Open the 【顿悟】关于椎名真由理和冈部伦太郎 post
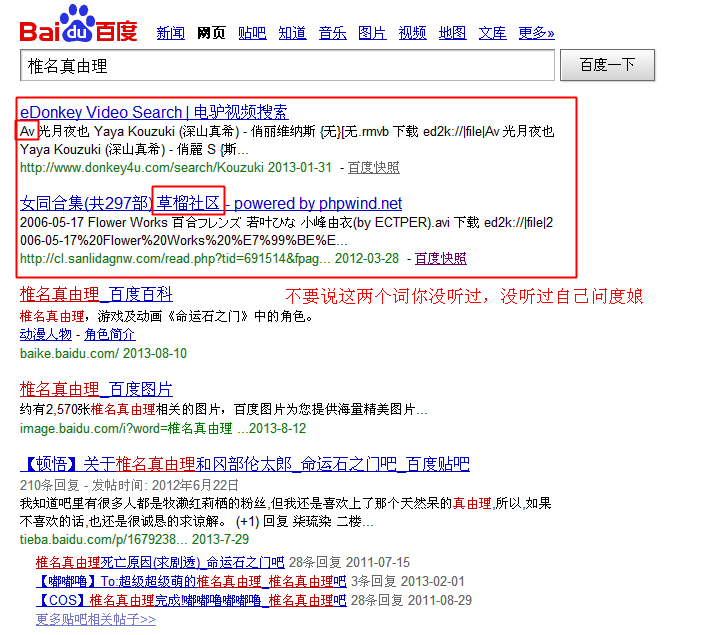 pos(245,464)
